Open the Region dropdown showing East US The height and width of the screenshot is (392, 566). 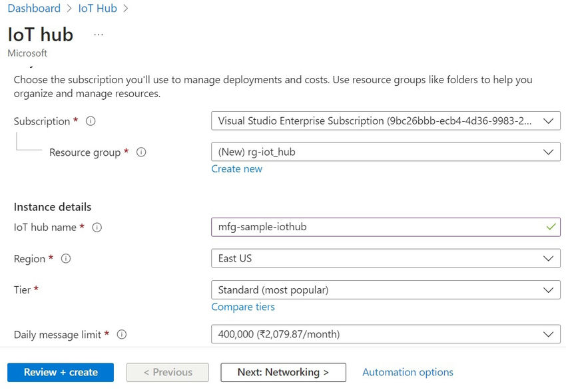coord(386,258)
